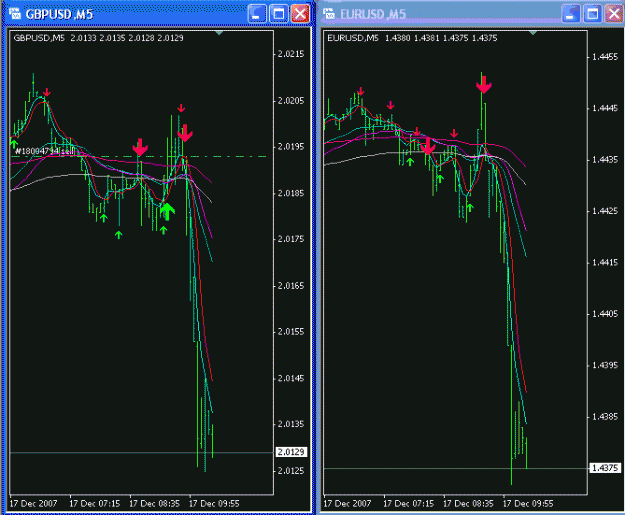Click the 1.4455 level on EURUSD price axis
This screenshot has width=625, height=515.
point(605,57)
